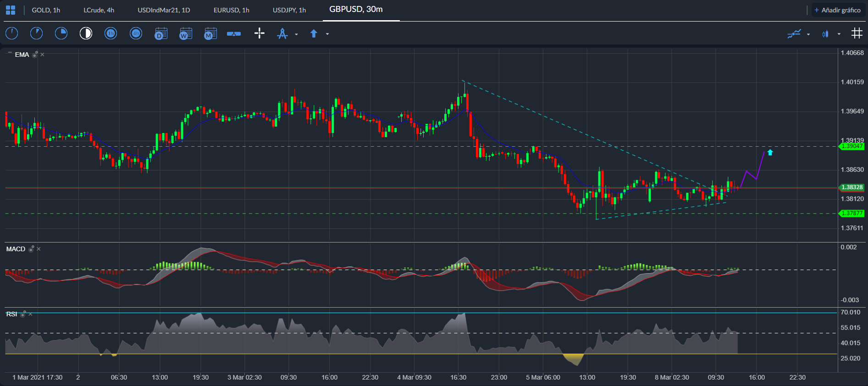868x386 pixels.
Task: Select the blue up-arrow marker tool
Action: (x=314, y=33)
